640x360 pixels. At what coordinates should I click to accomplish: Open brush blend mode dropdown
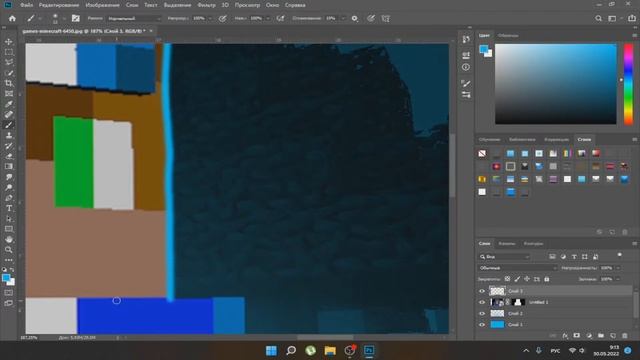135,18
